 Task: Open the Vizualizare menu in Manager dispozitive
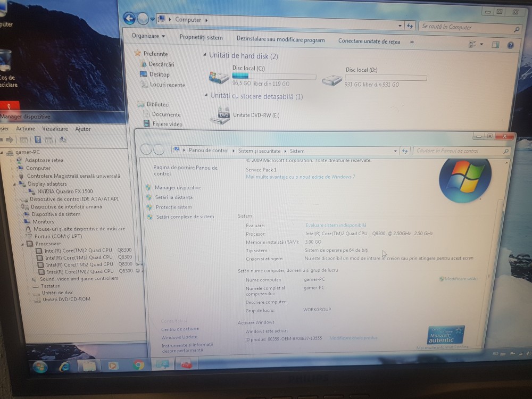55,129
